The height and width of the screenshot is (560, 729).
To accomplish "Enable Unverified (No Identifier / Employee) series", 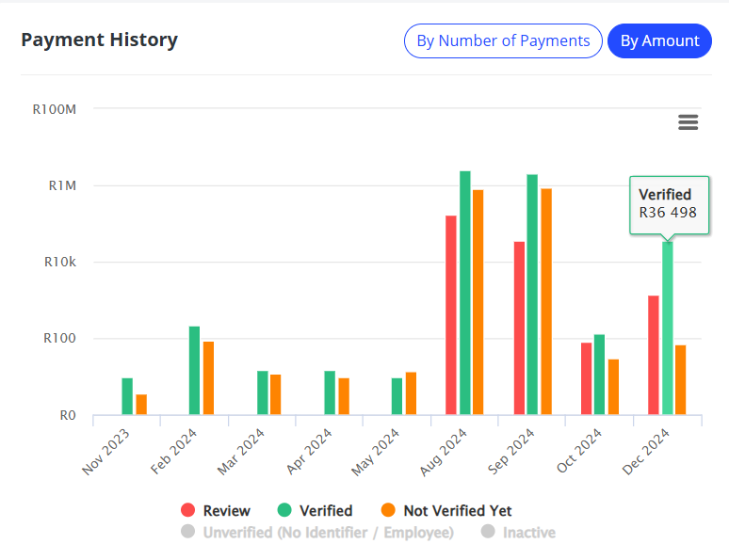I will click(330, 533).
